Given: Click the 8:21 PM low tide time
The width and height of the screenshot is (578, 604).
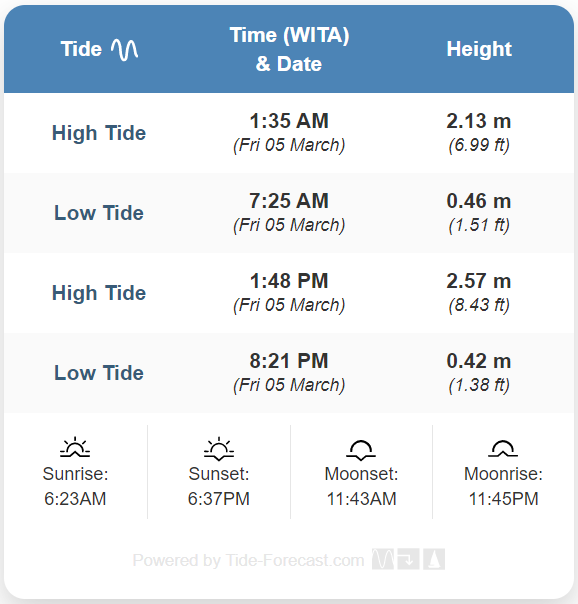Looking at the screenshot, I should click(x=289, y=361).
